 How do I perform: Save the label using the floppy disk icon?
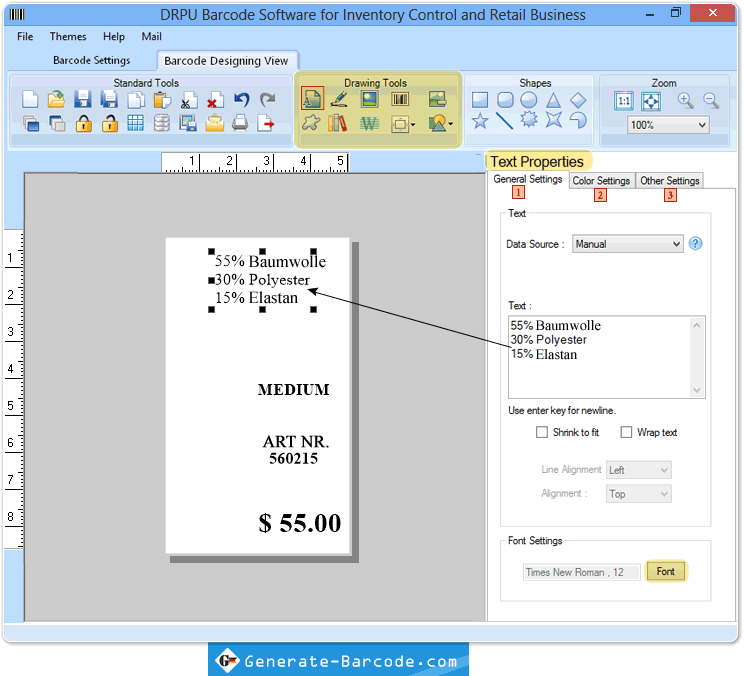(83, 100)
